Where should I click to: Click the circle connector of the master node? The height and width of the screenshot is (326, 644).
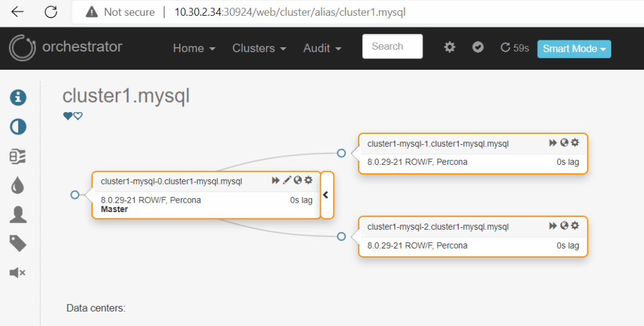pos(75,195)
